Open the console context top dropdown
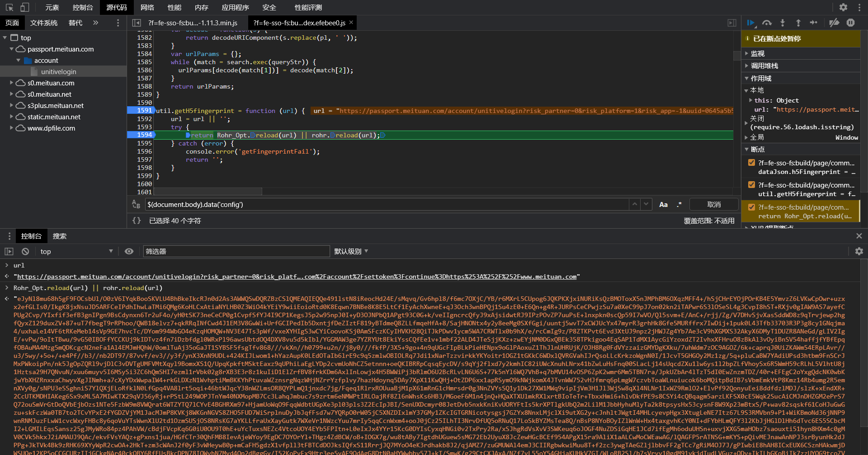 pyautogui.click(x=76, y=251)
